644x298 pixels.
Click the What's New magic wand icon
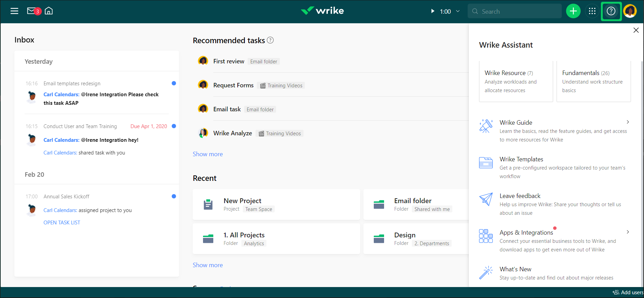[486, 273]
